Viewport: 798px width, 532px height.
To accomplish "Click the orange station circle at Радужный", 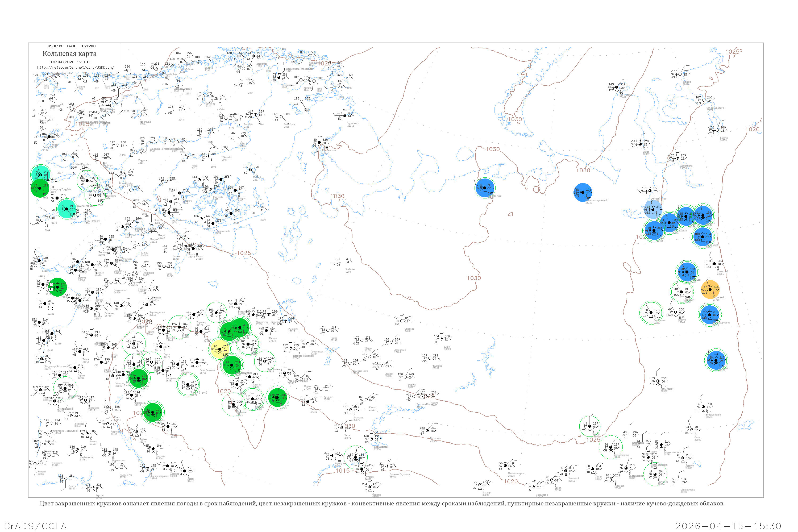I will [710, 289].
